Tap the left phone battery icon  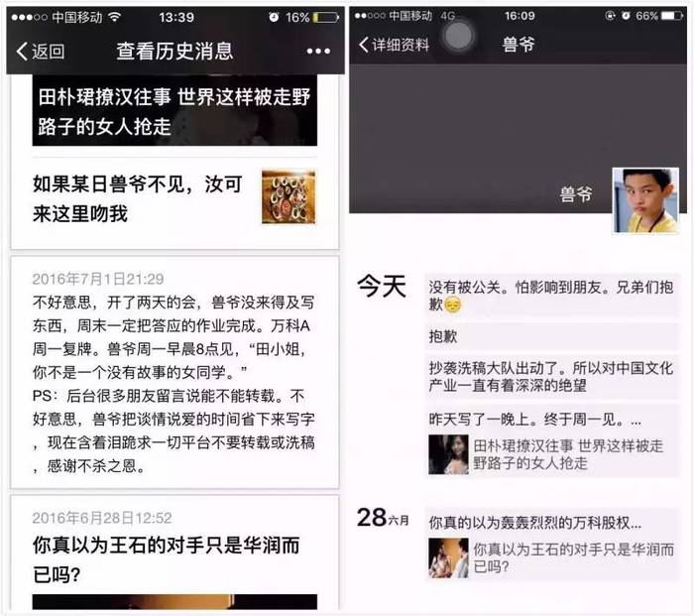(x=326, y=17)
